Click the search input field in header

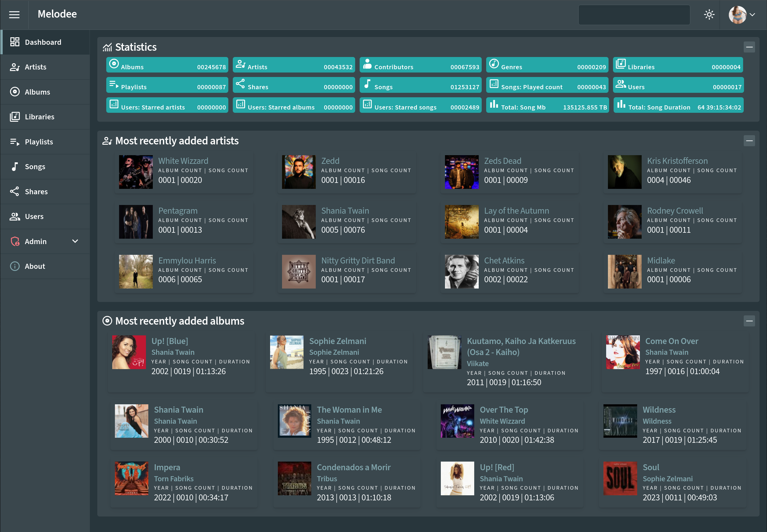634,15
